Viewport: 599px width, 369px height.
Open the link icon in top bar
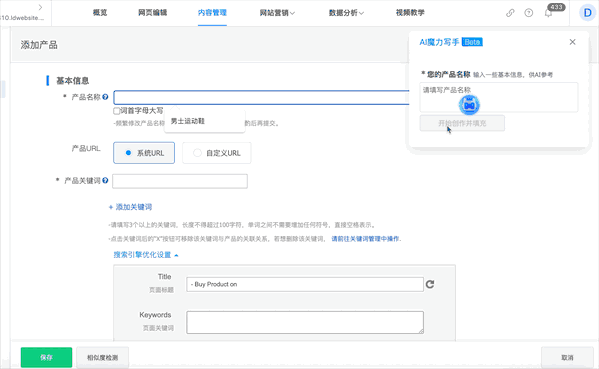coord(510,13)
